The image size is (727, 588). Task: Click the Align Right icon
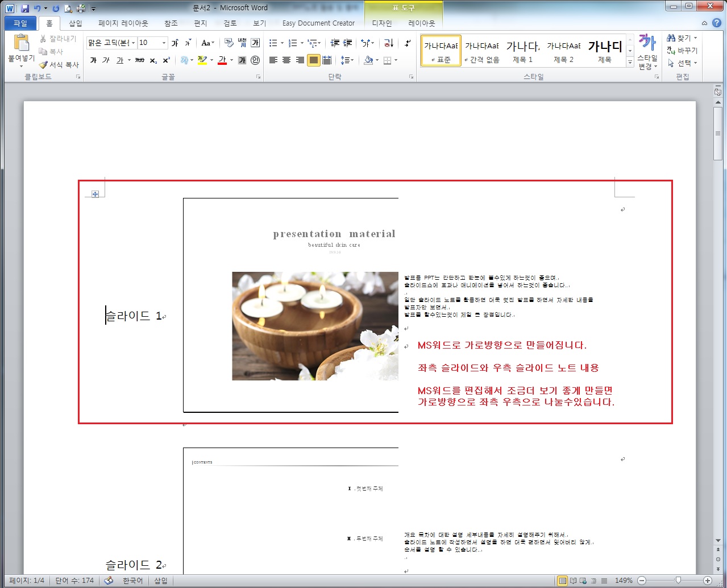(x=300, y=60)
